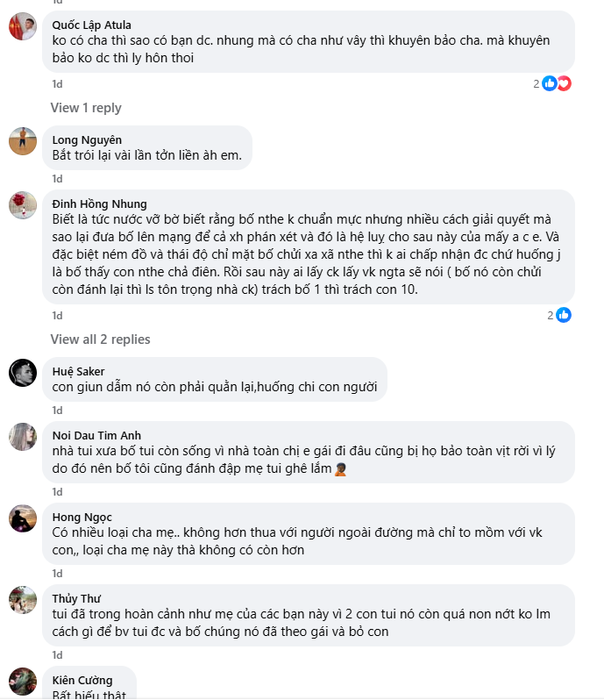Screen dimensions: 604x700
Task: Click the Noi Dau Tim Anh name
Action: [x=96, y=435]
